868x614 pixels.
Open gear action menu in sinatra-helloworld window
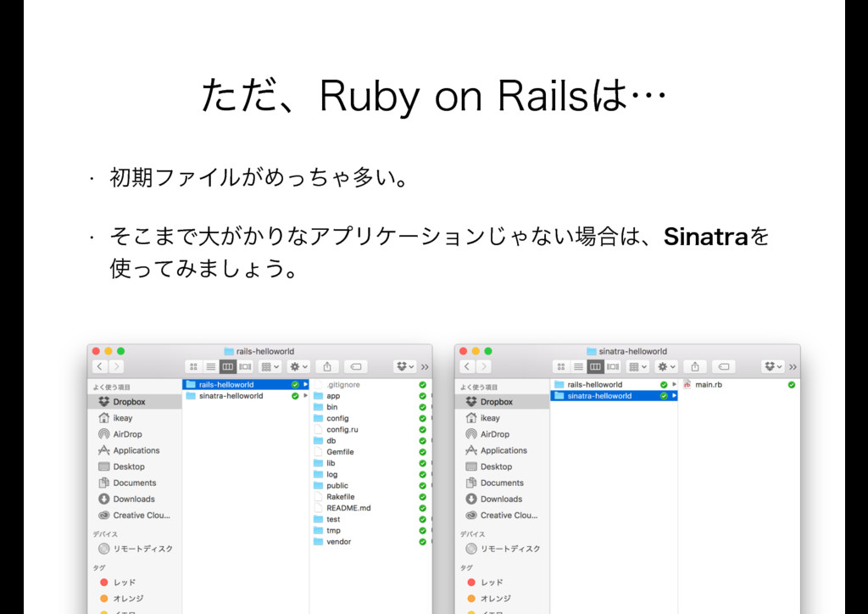(x=666, y=366)
